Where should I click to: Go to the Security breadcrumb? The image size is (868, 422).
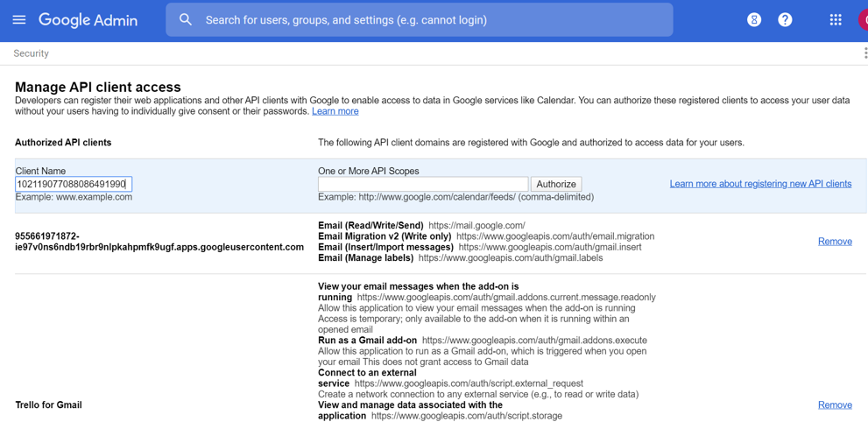(32, 53)
